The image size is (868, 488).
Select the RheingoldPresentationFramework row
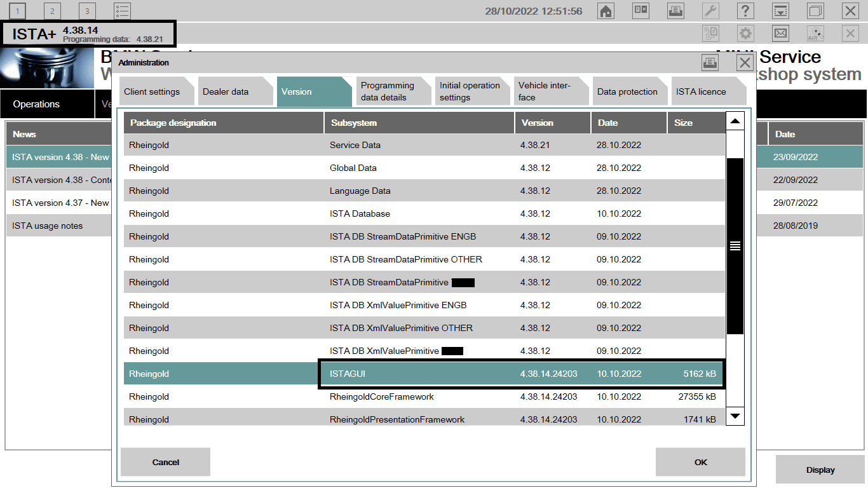424,418
